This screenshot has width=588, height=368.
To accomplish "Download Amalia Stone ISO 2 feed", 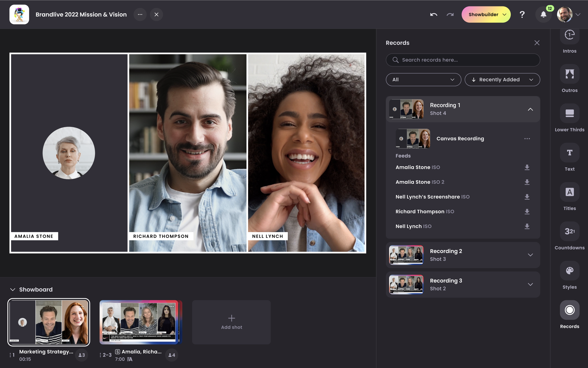I will tap(527, 182).
